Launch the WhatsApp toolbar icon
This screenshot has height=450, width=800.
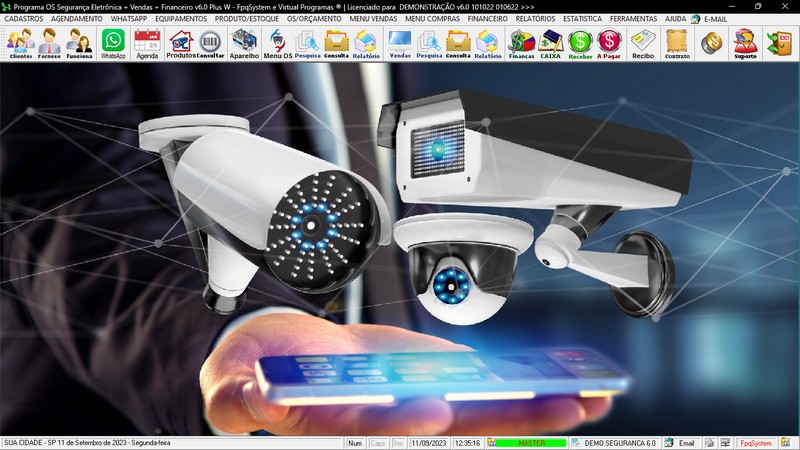[113, 44]
